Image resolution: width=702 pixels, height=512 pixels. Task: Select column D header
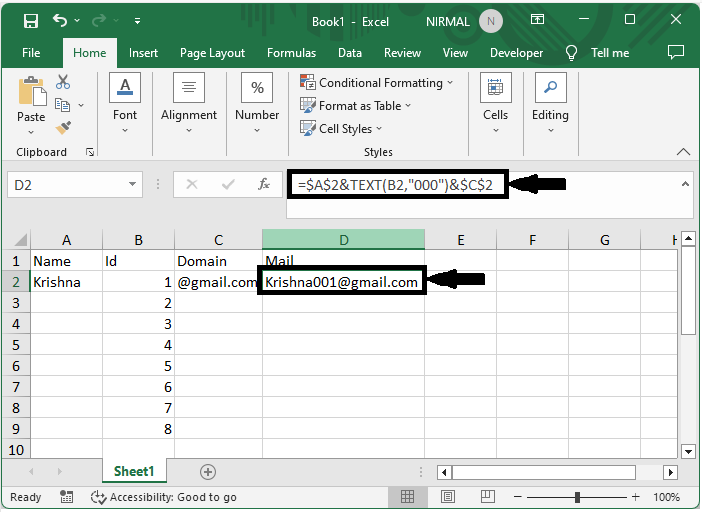coord(343,239)
